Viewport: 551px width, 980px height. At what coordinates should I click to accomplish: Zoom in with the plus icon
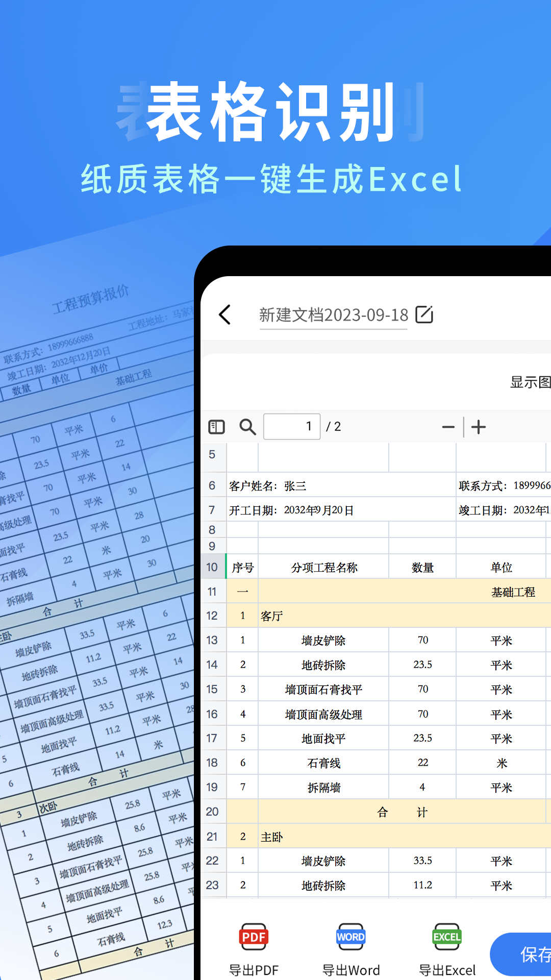point(479,427)
